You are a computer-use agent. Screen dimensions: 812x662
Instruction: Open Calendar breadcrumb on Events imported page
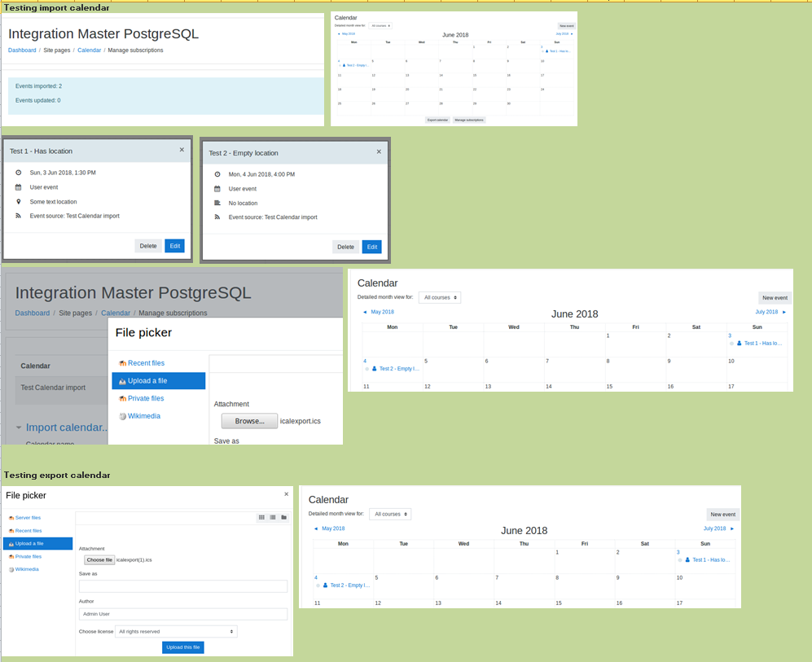[89, 50]
